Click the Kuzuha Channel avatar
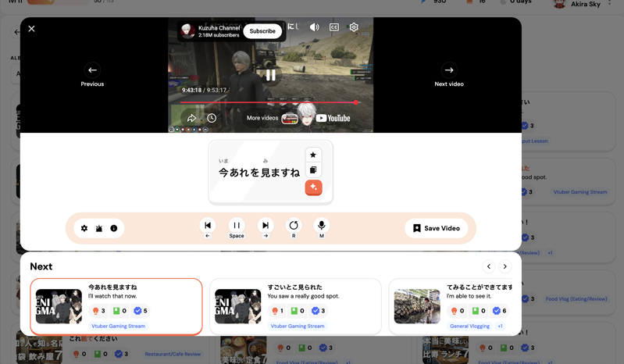The image size is (624, 364). tap(187, 31)
